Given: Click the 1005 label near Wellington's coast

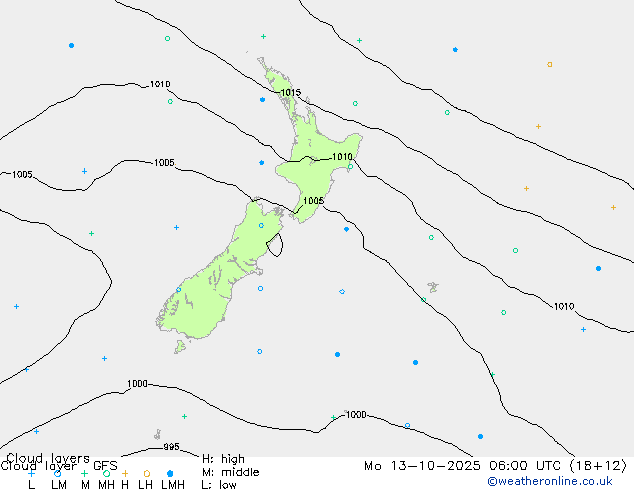Looking at the screenshot, I should coord(313,201).
